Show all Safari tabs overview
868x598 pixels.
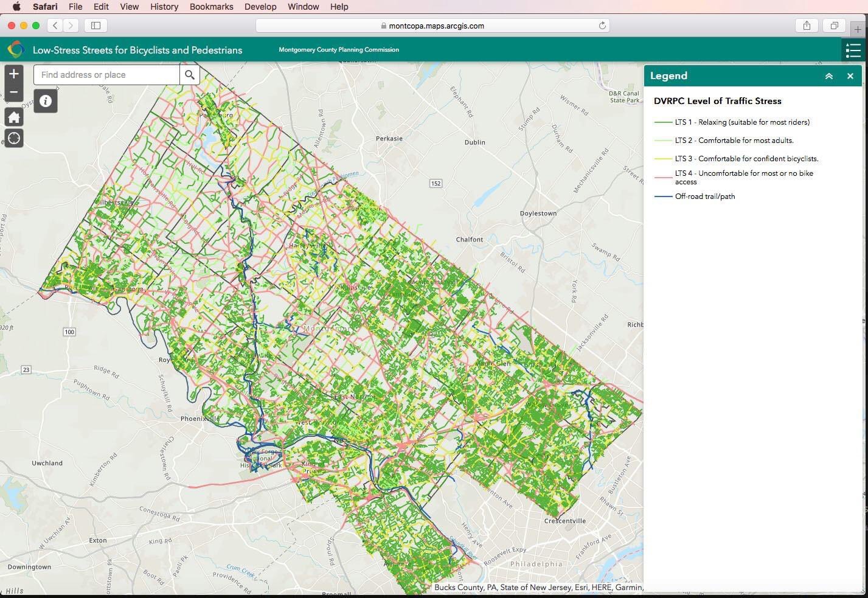[834, 26]
